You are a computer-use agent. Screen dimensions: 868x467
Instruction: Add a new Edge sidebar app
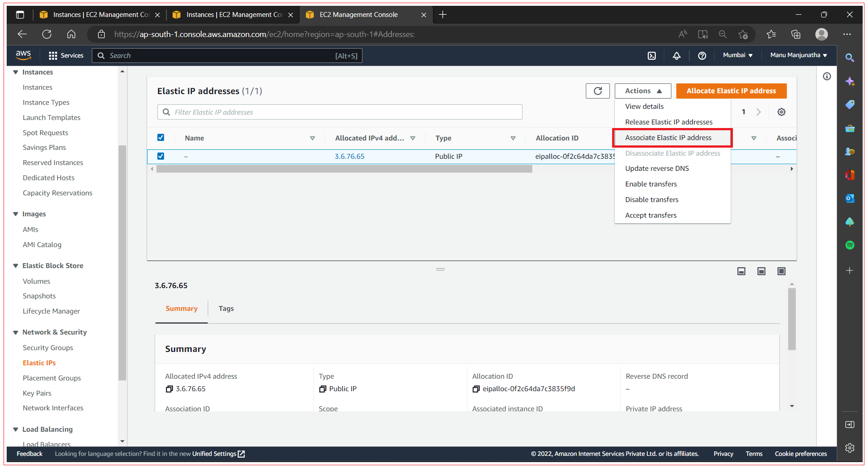point(850,270)
